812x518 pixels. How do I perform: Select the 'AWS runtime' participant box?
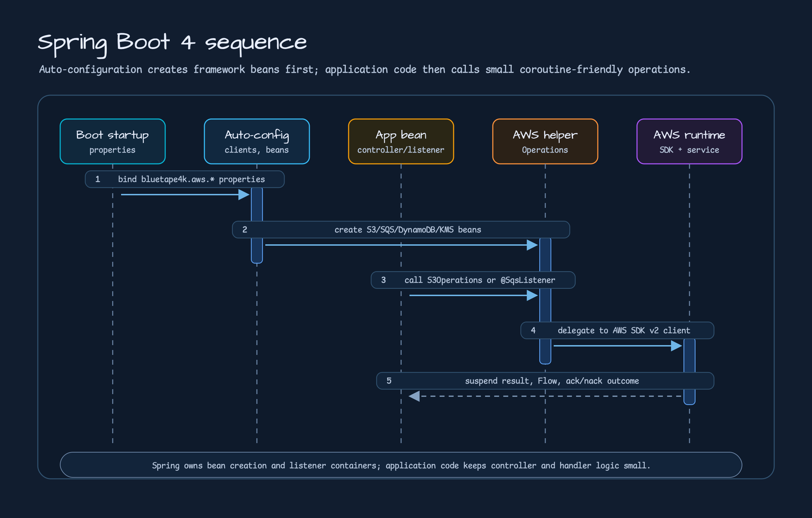[x=689, y=141]
